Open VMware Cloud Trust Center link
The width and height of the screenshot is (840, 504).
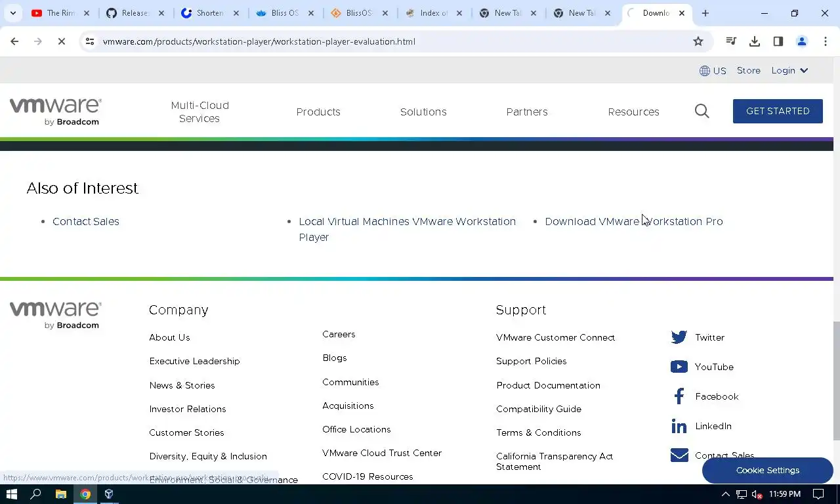click(x=382, y=453)
